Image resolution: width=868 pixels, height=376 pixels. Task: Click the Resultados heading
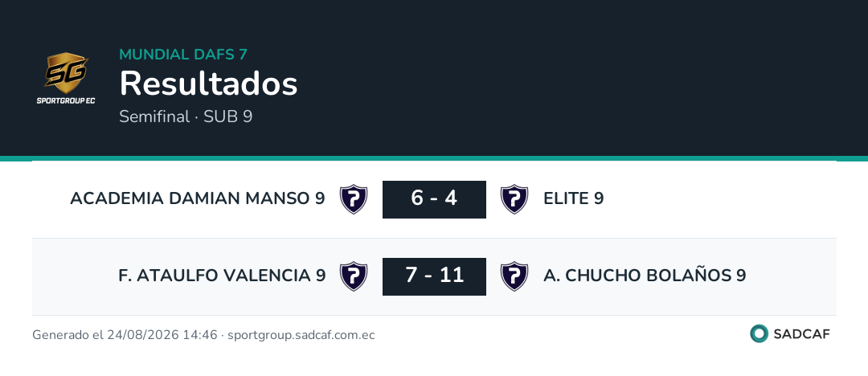[209, 84]
